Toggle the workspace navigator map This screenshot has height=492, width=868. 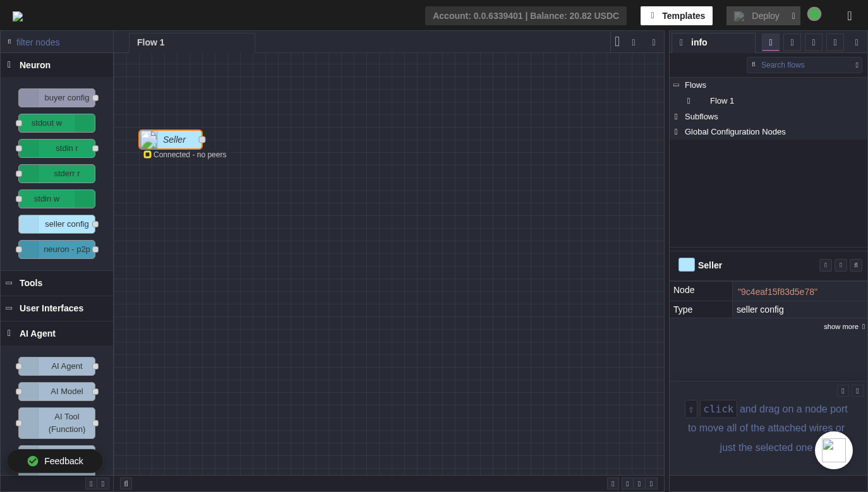(x=613, y=484)
